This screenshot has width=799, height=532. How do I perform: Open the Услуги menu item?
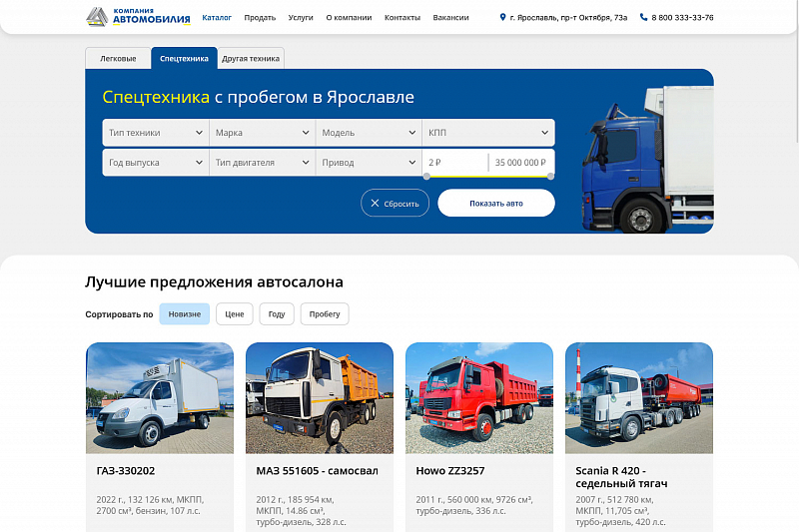pyautogui.click(x=301, y=17)
